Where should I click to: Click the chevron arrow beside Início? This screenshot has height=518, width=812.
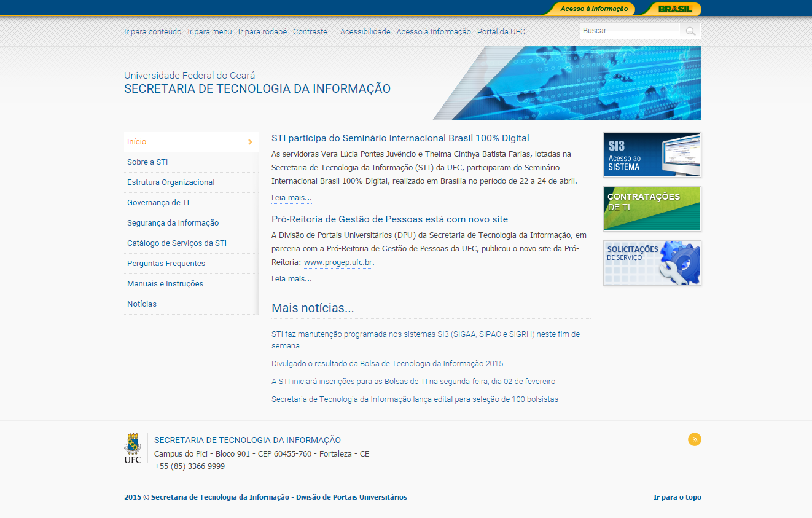tap(250, 142)
